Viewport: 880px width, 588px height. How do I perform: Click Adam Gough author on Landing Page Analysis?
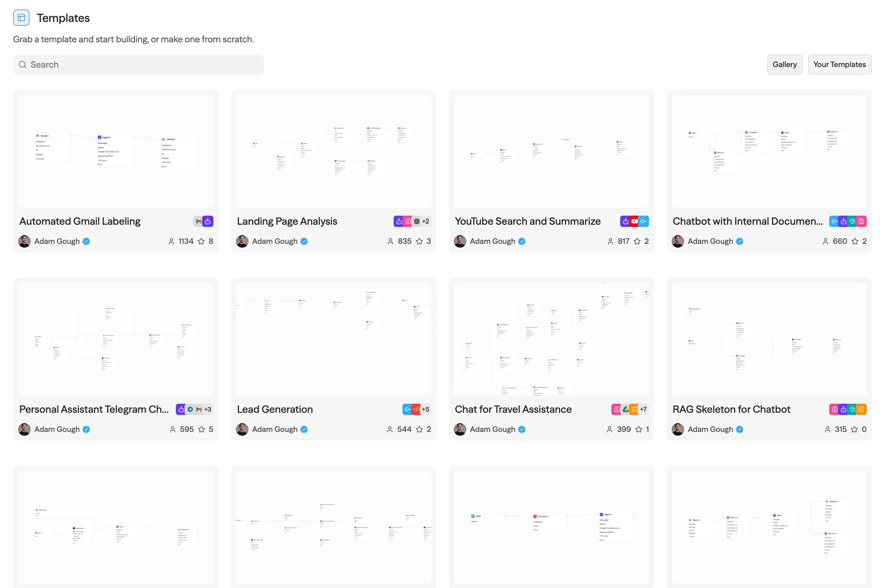275,241
